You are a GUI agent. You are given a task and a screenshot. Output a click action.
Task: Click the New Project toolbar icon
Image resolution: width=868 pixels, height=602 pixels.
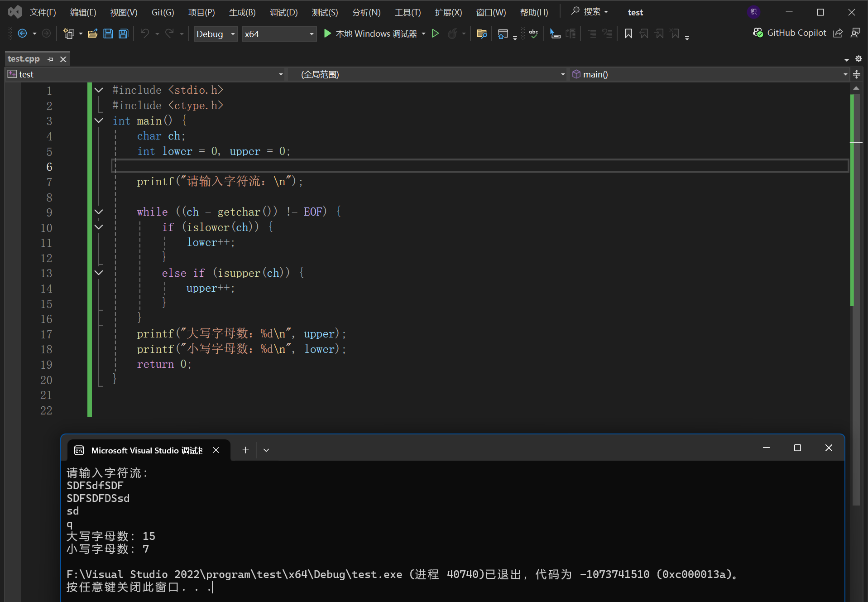(69, 34)
